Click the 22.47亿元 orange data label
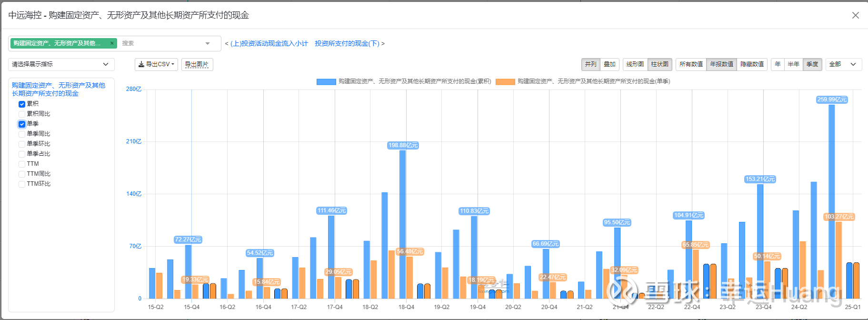This screenshot has height=320, width=868. coord(553,277)
